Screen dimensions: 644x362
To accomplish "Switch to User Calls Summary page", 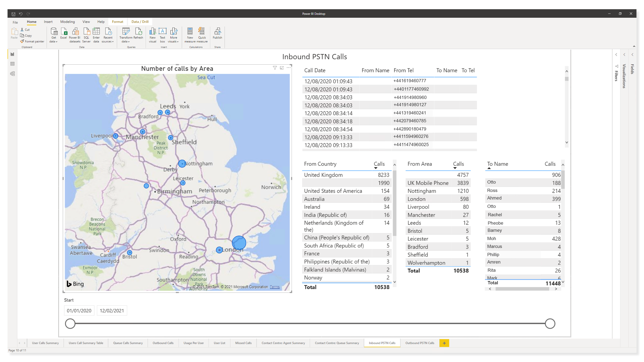I will tap(45, 343).
